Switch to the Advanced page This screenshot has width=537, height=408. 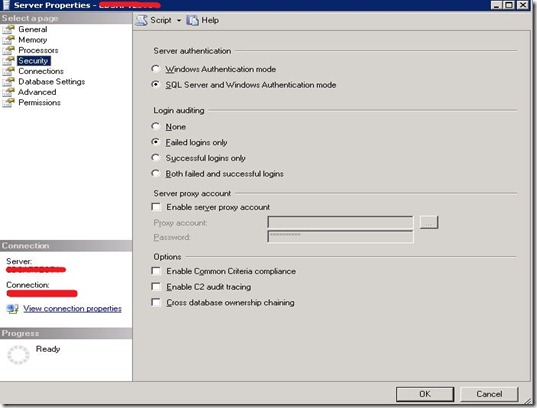tap(37, 92)
